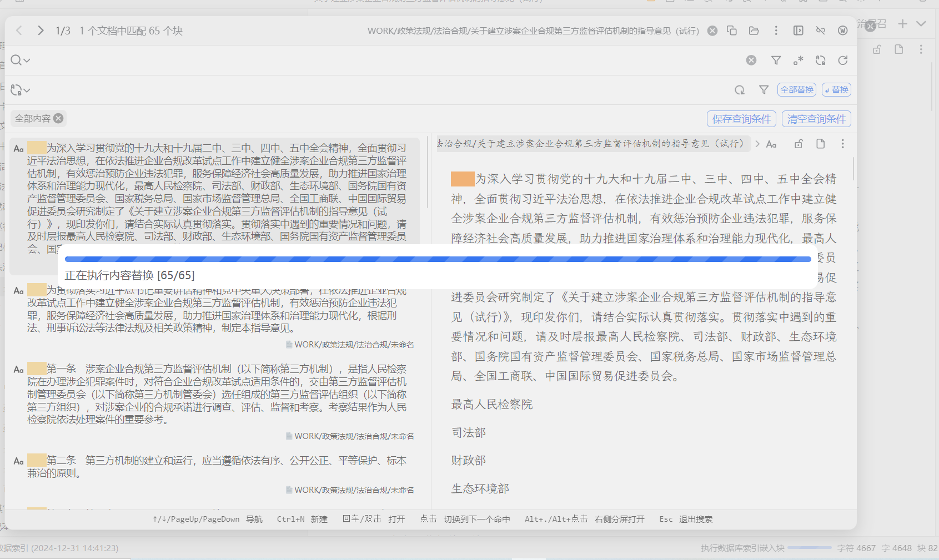Viewport: 939px width, 560px height.
Task: Remove the 全部内容 filter tag
Action: tap(58, 118)
